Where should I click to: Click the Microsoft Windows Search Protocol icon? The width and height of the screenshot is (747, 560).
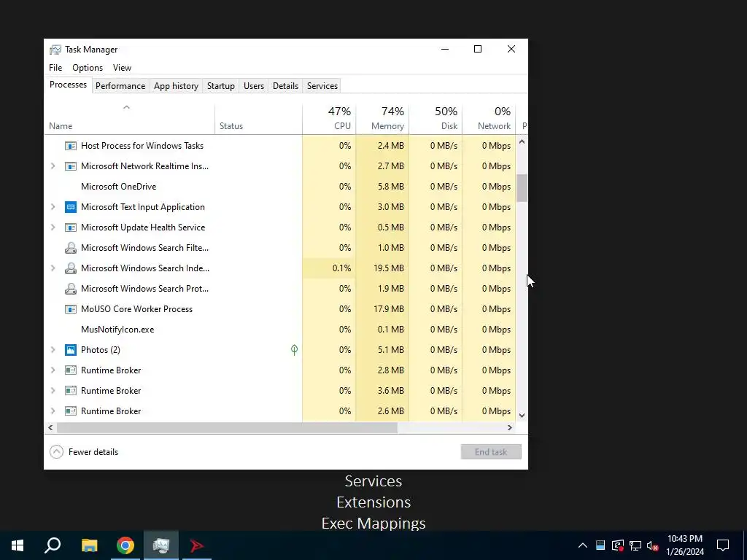(71, 289)
